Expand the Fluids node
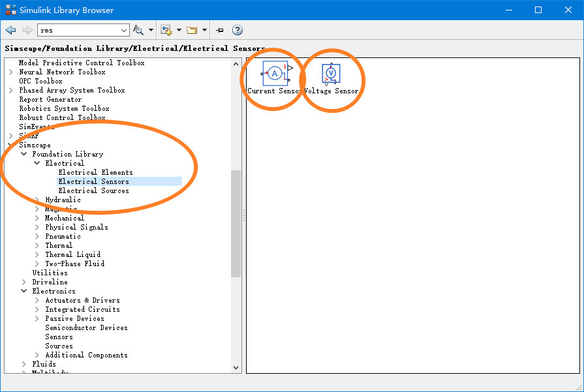584x392 pixels. click(x=24, y=364)
